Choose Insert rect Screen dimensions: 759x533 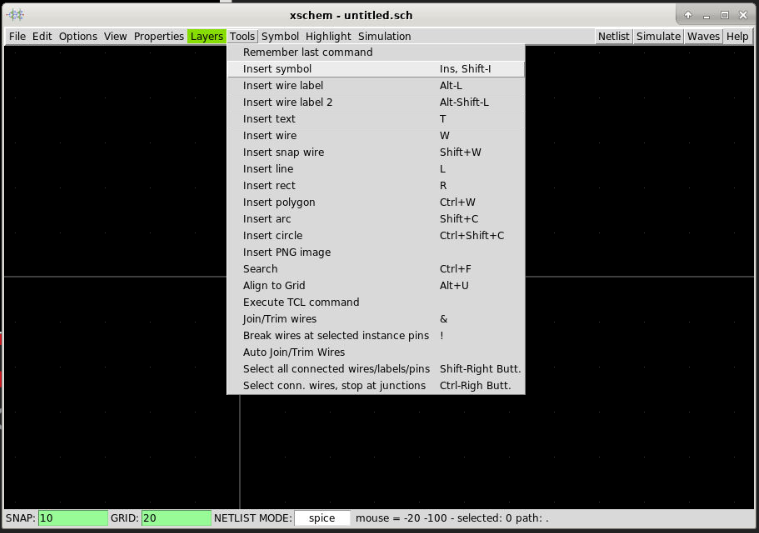[x=376, y=185]
